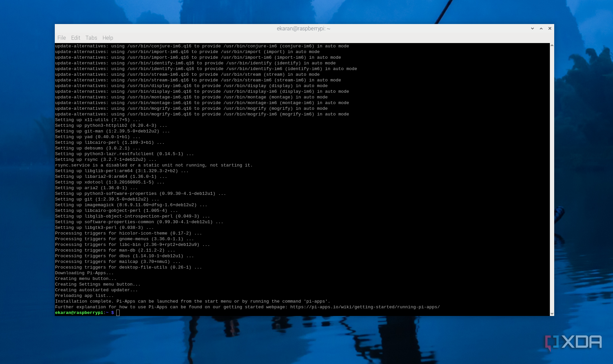Click the 'Downloading Pi-Apps...' line
This screenshot has width=613, height=364.
[x=85, y=273]
